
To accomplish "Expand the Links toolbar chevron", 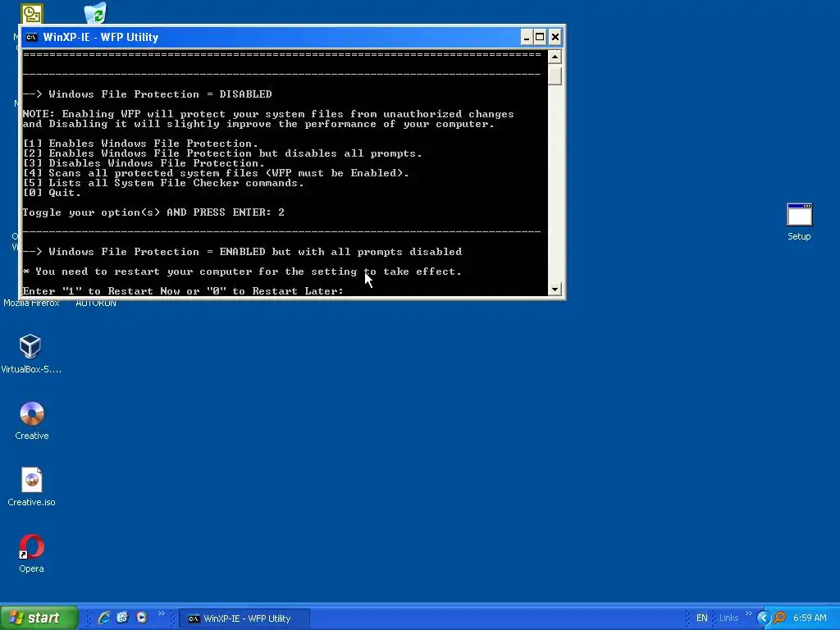I will [x=749, y=614].
